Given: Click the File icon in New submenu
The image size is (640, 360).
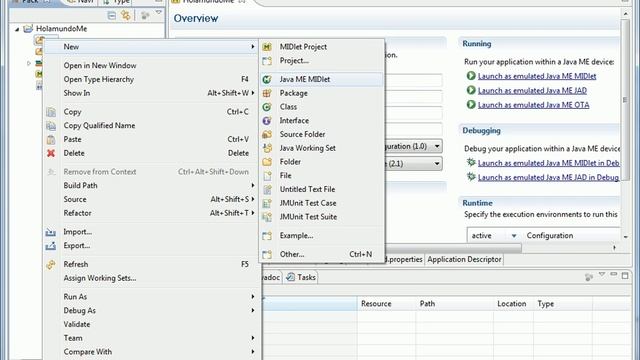Looking at the screenshot, I should coord(267,176).
